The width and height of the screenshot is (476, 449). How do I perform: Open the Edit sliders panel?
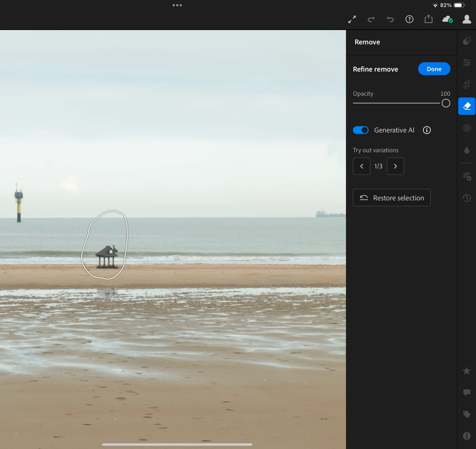coord(467,62)
